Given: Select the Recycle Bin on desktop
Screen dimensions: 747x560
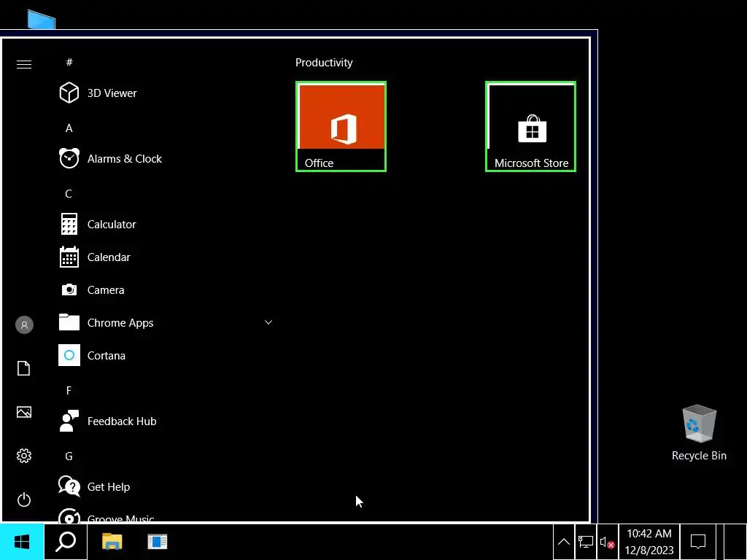Looking at the screenshot, I should 699,433.
